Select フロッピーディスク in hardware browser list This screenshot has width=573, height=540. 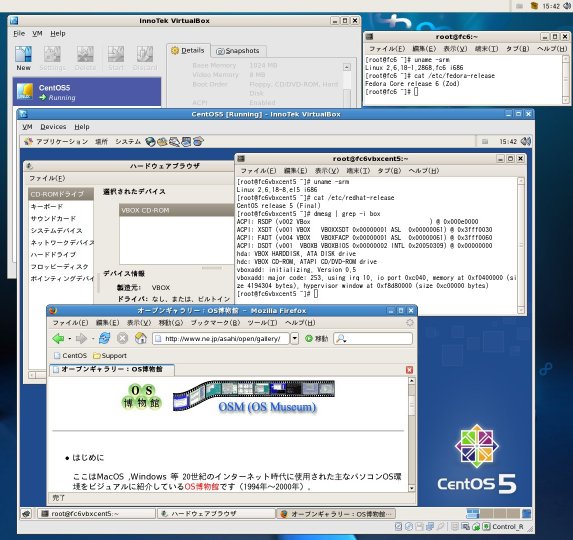59,267
